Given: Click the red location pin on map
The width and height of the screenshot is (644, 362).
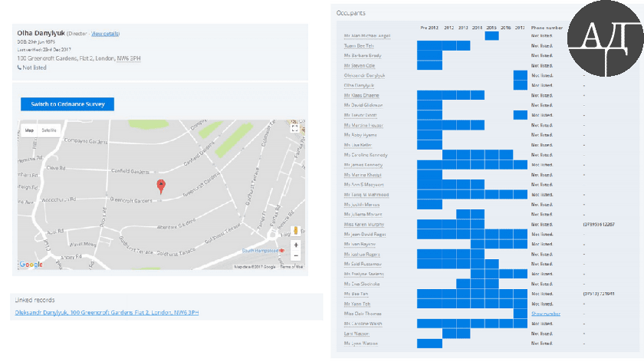Looking at the screenshot, I should (x=160, y=186).
